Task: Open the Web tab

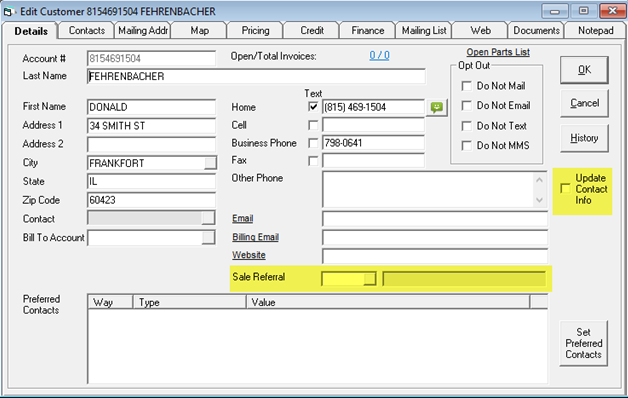Action: 480,31
